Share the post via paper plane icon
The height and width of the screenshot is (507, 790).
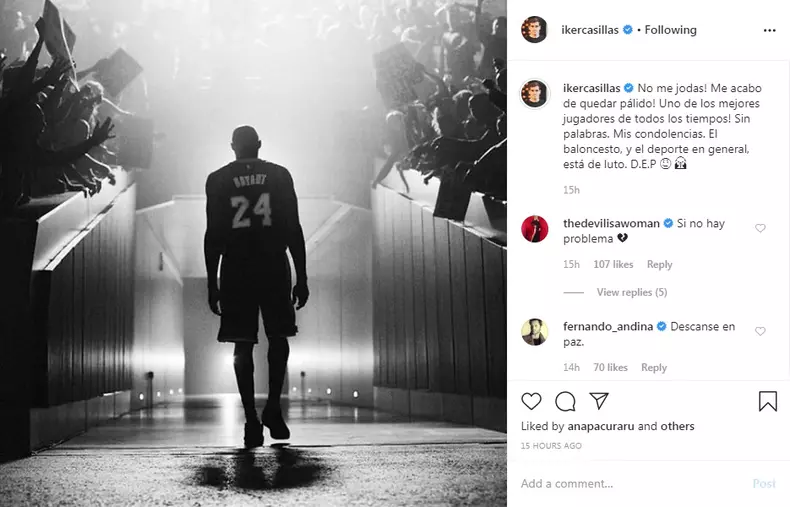click(599, 401)
